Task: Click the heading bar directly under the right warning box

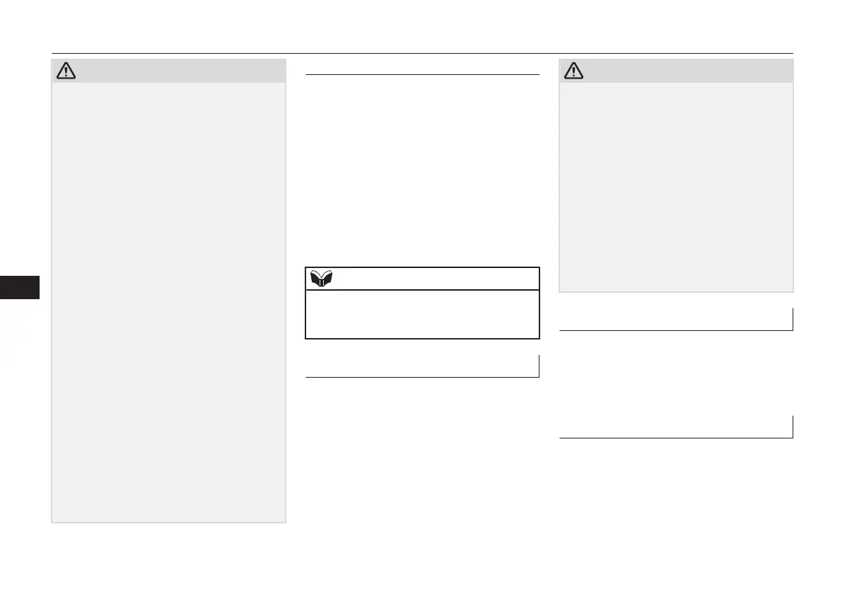Action: click(675, 320)
